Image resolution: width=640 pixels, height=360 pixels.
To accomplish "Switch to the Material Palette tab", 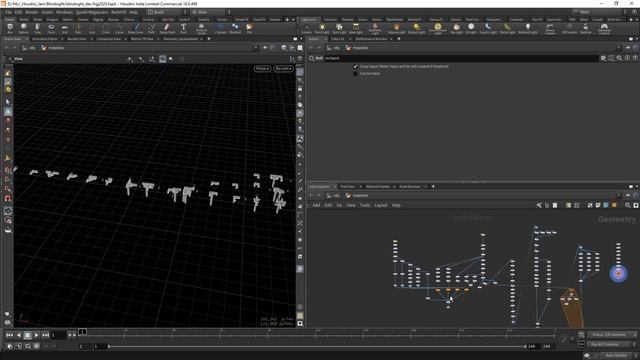I will point(378,187).
